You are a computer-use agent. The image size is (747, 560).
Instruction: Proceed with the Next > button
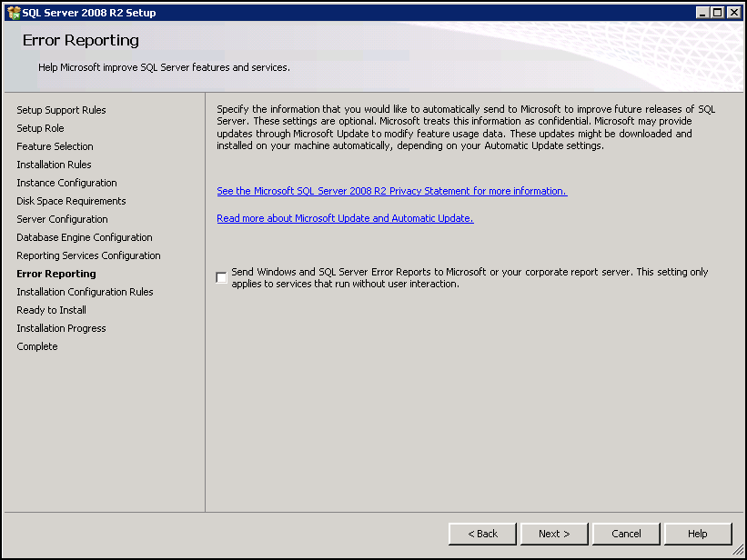[x=554, y=534]
